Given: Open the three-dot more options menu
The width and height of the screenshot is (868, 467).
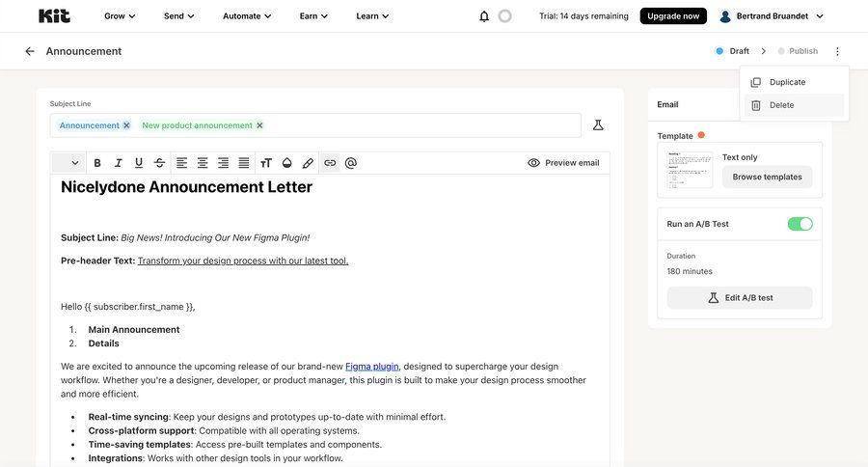Looking at the screenshot, I should 837,51.
